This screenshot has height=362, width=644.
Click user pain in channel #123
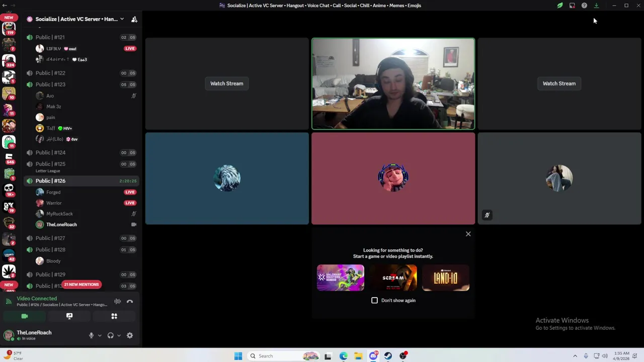pyautogui.click(x=86, y=117)
